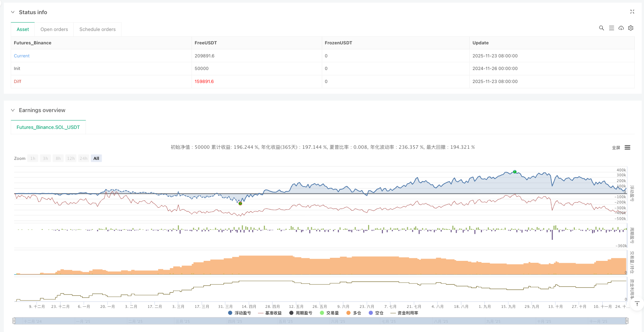Toggle the 浮动盈亏 legend series

tap(240, 313)
